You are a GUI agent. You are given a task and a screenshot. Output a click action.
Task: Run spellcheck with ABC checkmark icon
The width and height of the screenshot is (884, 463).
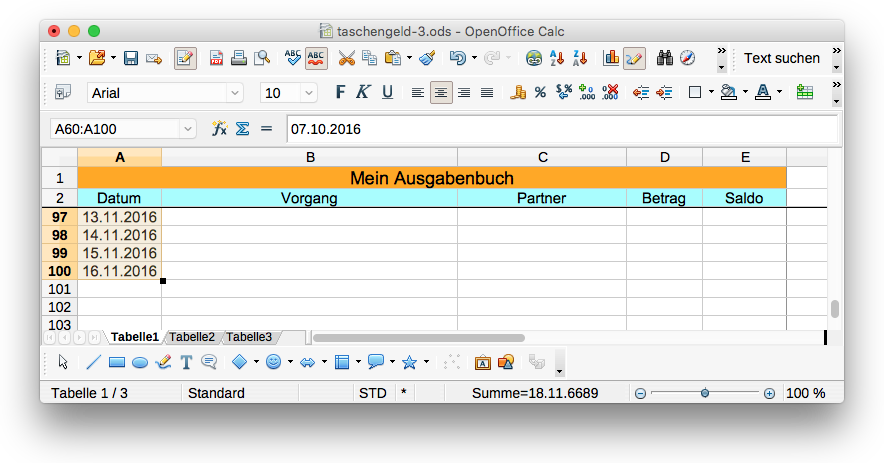click(x=293, y=58)
